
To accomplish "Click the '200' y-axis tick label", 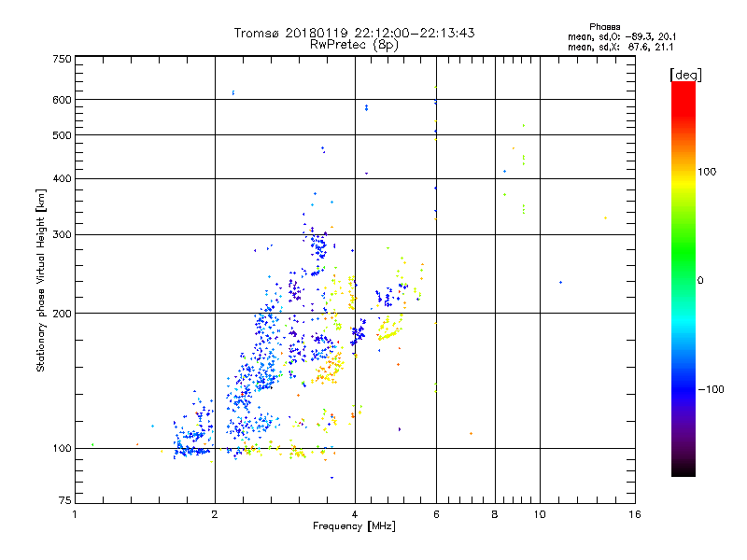I will 62,314.
